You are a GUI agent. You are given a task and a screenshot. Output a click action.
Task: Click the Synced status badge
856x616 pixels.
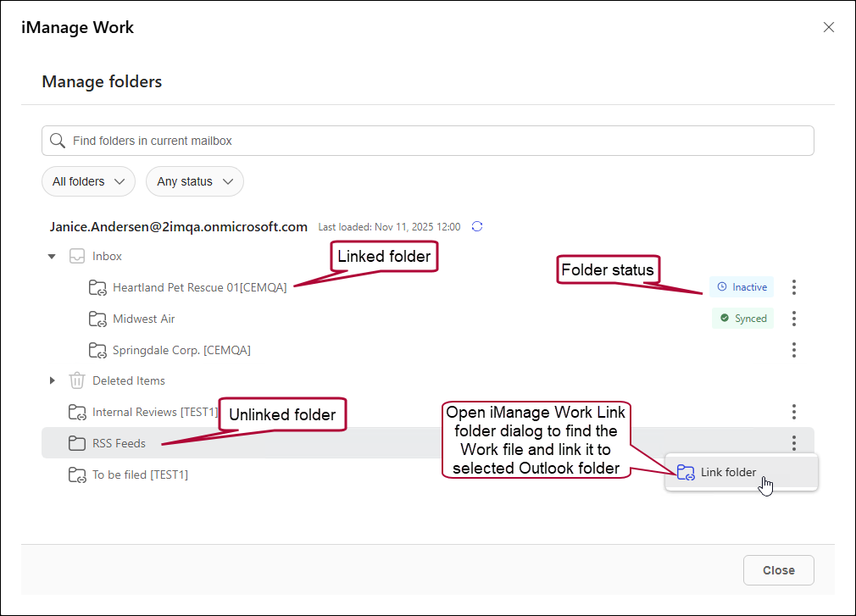coord(742,319)
